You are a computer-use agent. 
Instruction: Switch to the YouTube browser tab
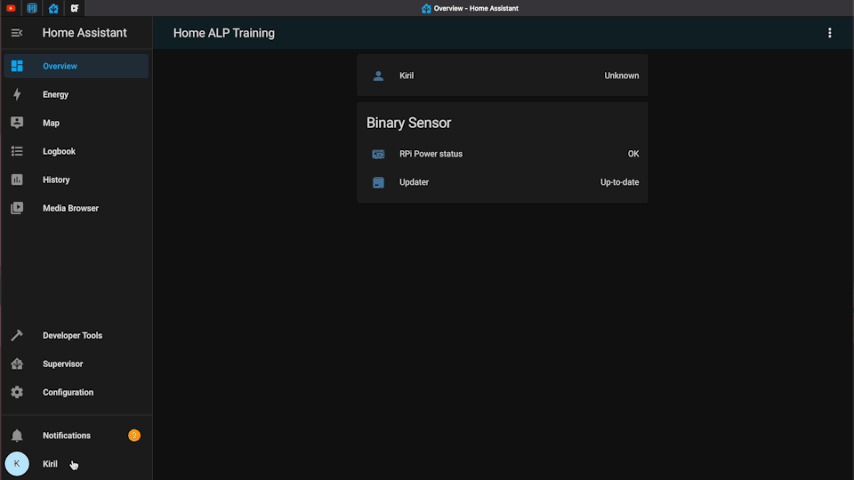[11, 8]
